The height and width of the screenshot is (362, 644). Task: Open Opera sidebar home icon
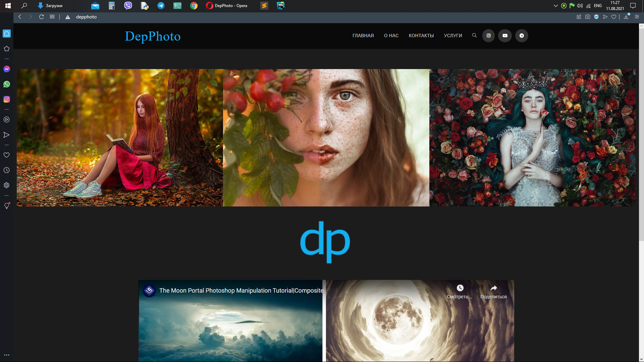[7, 34]
